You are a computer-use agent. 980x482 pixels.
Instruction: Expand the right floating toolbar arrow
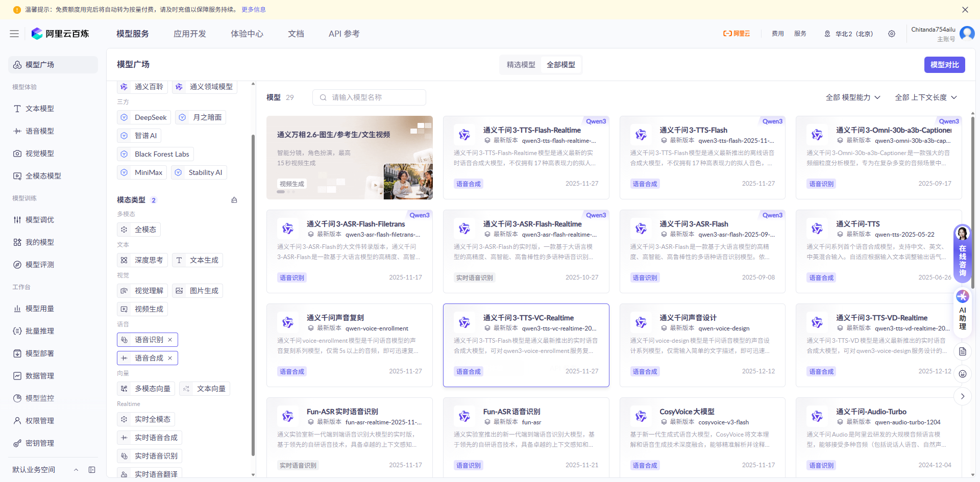coord(963,396)
